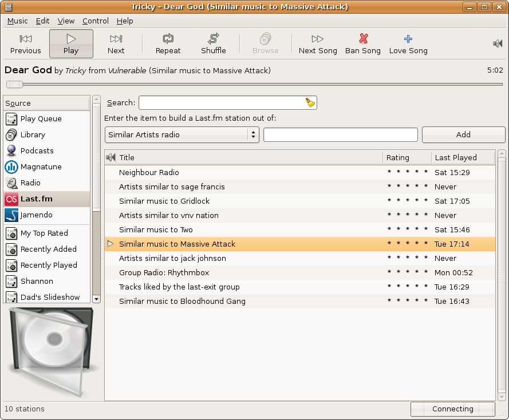Click the Connecting status progress bar
Image resolution: width=509 pixels, height=420 pixels.
pos(453,409)
